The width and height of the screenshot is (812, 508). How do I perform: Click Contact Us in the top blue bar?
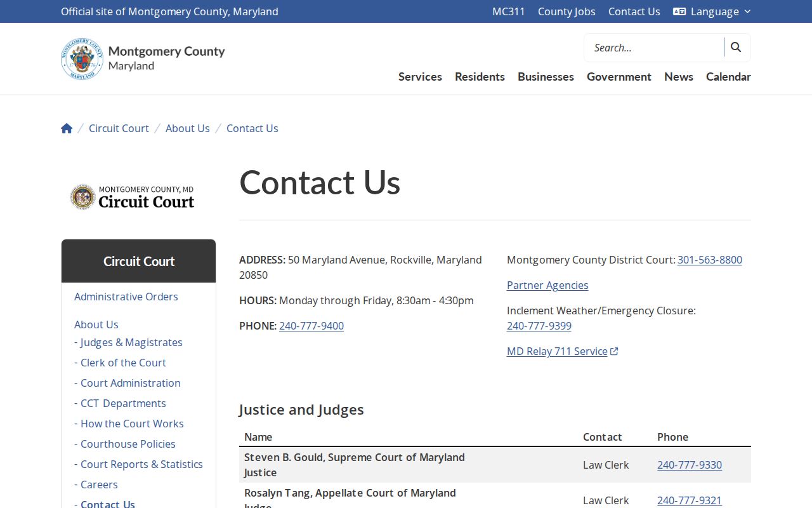[634, 11]
